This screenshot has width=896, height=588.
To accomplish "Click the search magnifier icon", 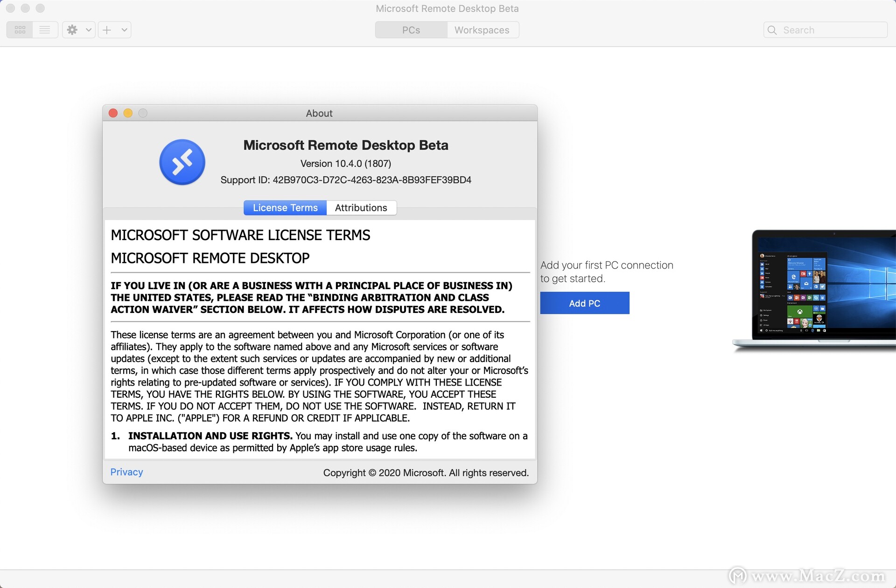I will [x=772, y=30].
